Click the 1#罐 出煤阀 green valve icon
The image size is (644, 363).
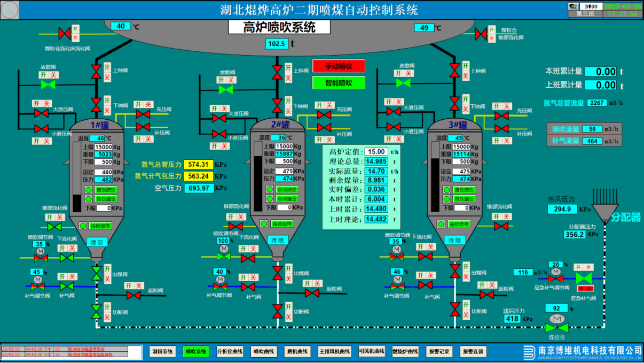tap(96, 274)
